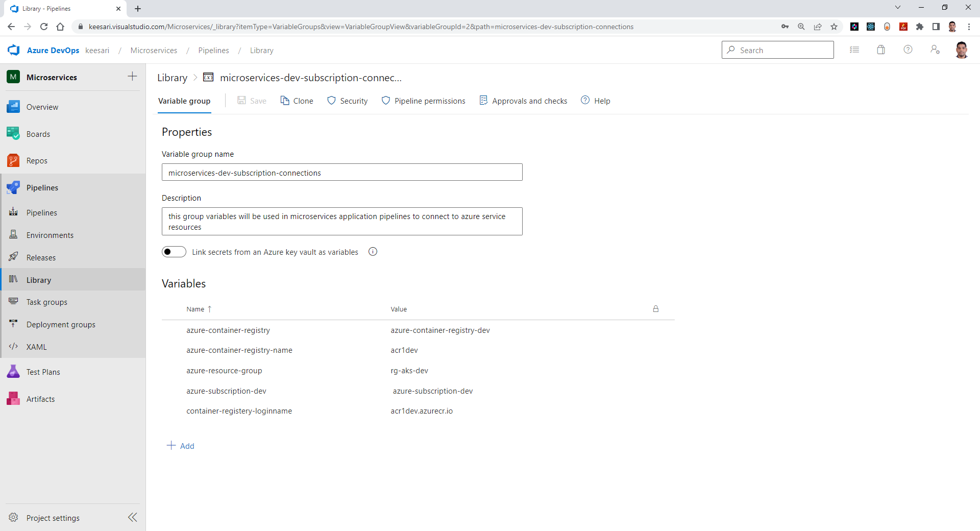Open the XAML code icon
Screen dimensions: 980x531
(13, 347)
